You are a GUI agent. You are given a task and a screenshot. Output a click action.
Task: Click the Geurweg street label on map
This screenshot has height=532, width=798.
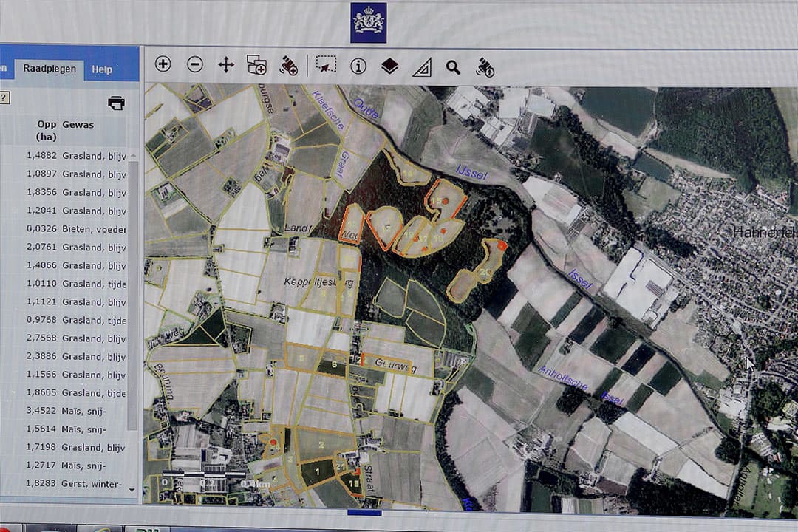point(395,365)
